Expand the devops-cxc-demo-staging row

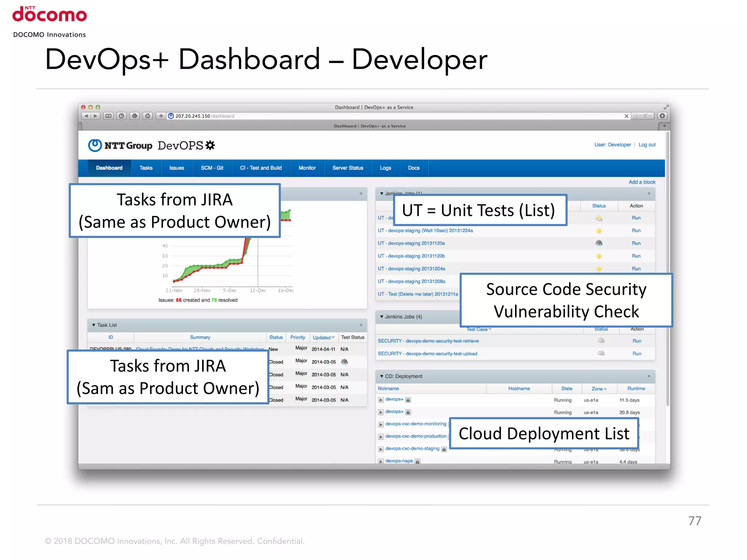click(381, 449)
